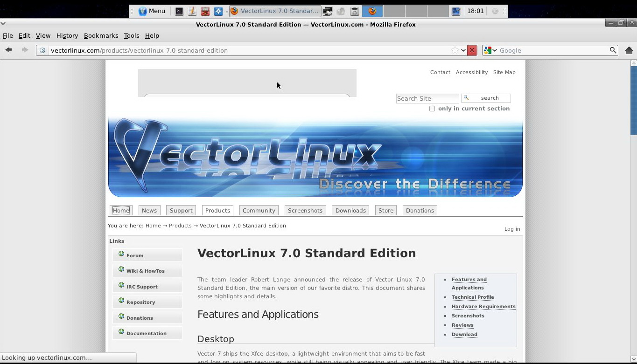Open the Google search engine selector dropdown
This screenshot has height=364, width=637.
click(490, 50)
